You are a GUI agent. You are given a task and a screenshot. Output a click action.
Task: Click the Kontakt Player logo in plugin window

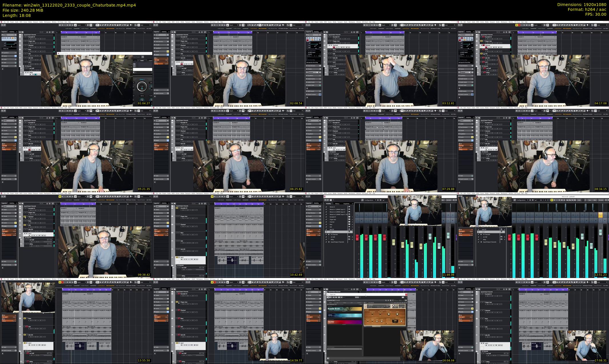point(334,300)
